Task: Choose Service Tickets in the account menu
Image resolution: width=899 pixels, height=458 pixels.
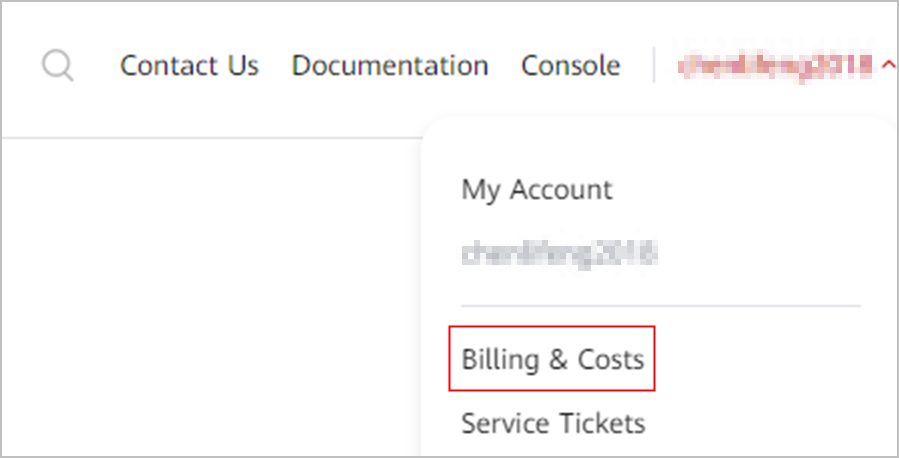Action: (552, 423)
